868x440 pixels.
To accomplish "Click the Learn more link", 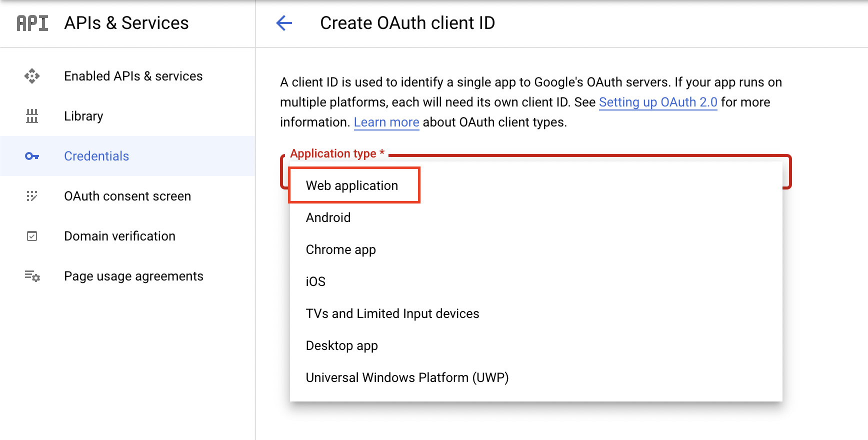I will click(386, 122).
